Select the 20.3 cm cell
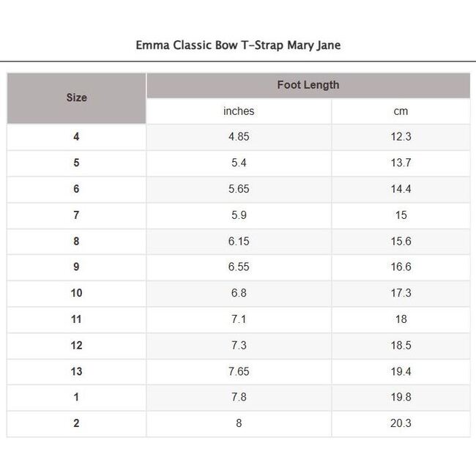This screenshot has width=476, height=476. pyautogui.click(x=401, y=423)
